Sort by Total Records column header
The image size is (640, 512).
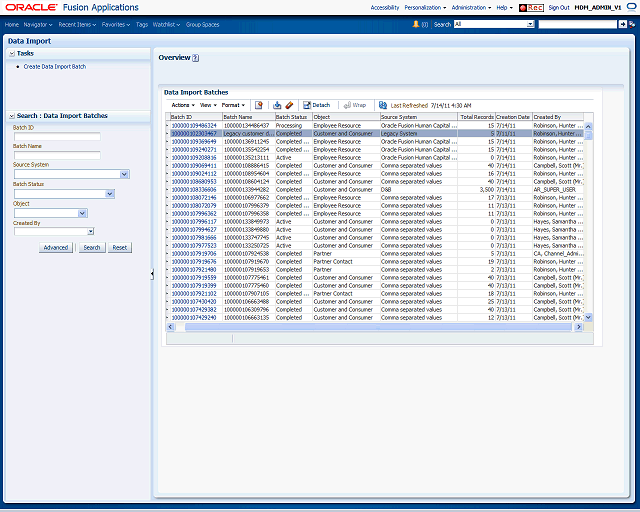click(x=476, y=117)
